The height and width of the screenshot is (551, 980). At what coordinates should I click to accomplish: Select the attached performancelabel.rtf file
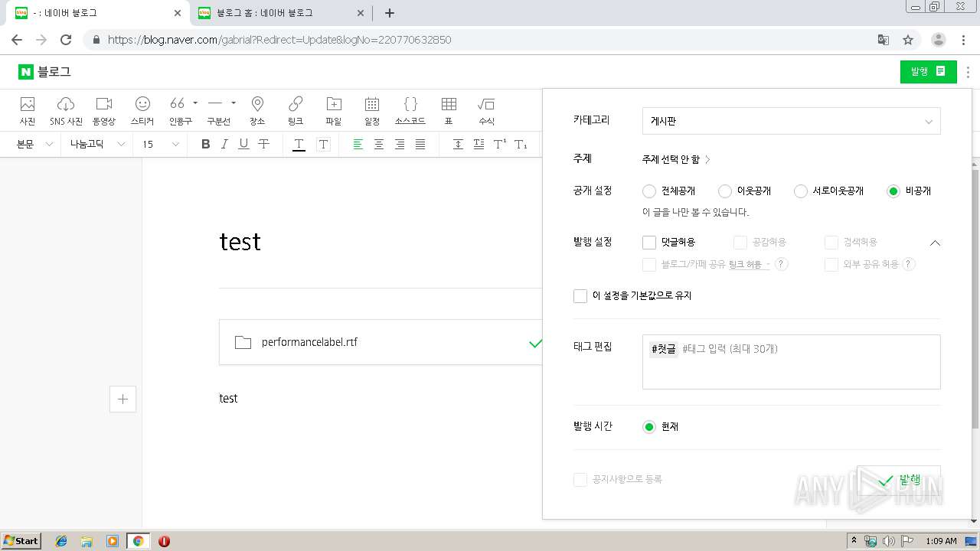tap(381, 342)
